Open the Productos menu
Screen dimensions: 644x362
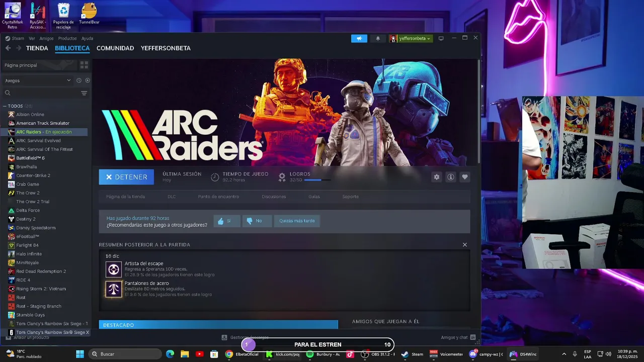tap(67, 38)
